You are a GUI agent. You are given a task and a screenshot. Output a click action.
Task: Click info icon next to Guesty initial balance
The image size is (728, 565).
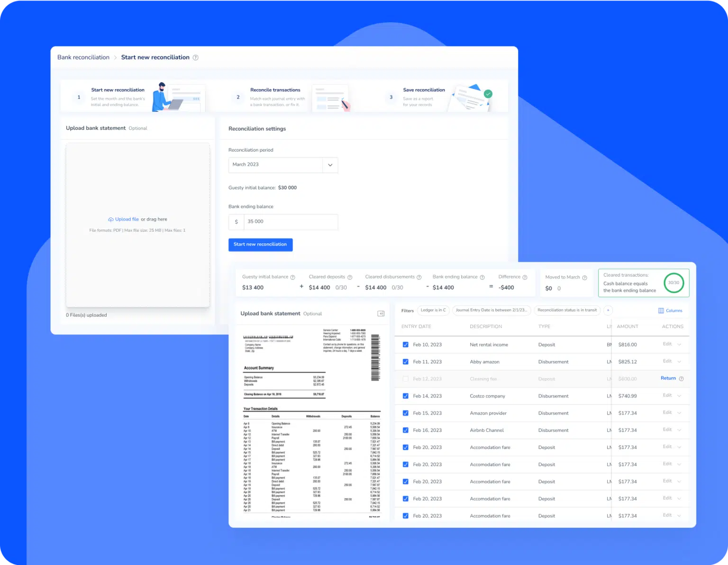click(292, 277)
